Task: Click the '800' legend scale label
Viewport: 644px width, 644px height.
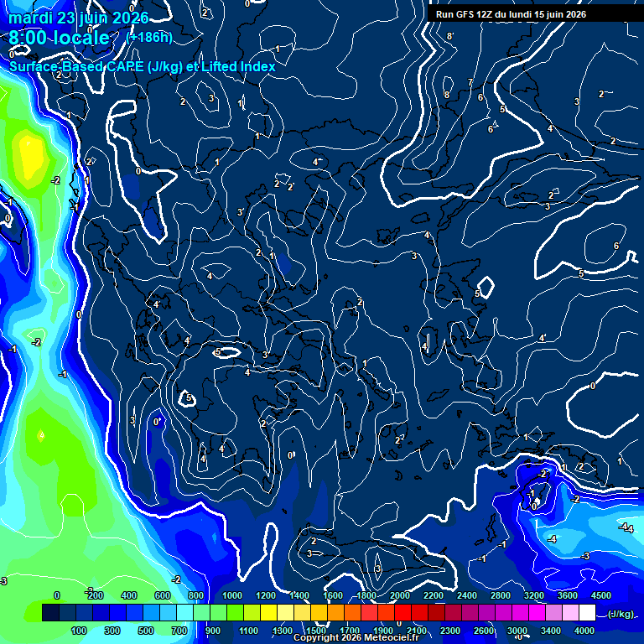Action: (196, 595)
